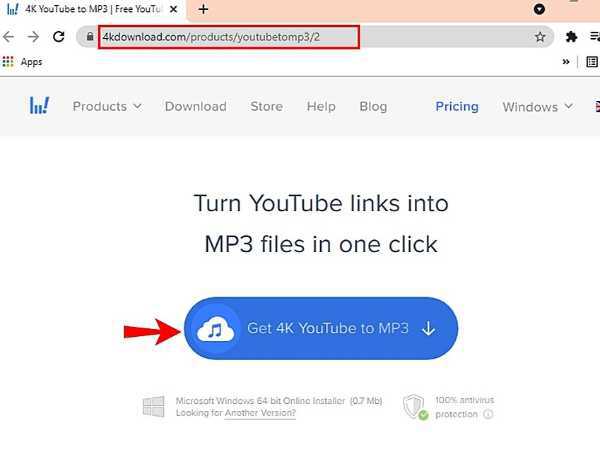Open the Apps grid shortcut
600x454 pixels.
[x=22, y=62]
